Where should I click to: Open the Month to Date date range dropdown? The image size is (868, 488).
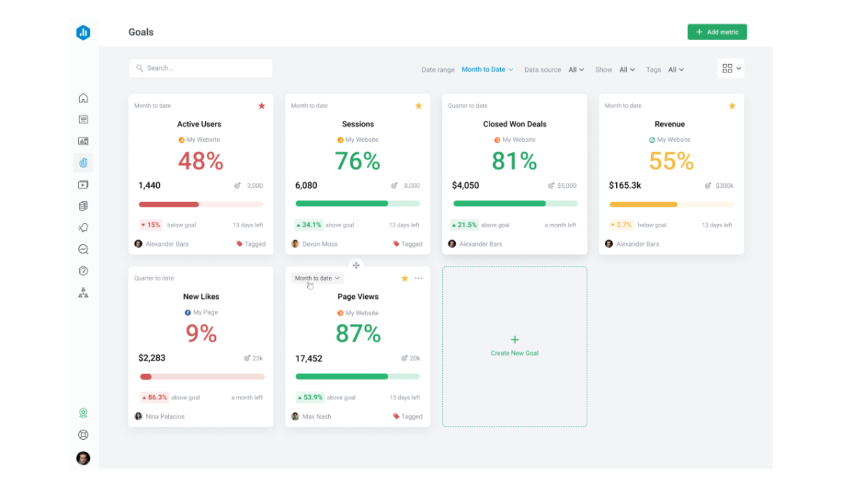click(x=487, y=69)
